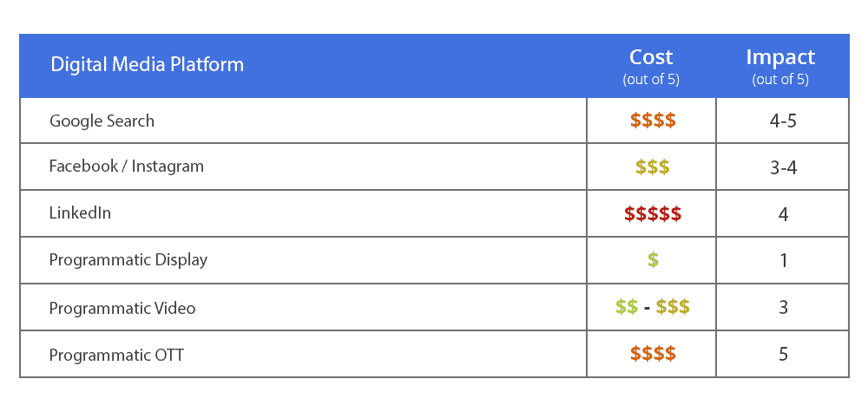This screenshot has width=868, height=405.
Task: Click the single green dollar sign for Programmatic Display
Action: pos(653,260)
